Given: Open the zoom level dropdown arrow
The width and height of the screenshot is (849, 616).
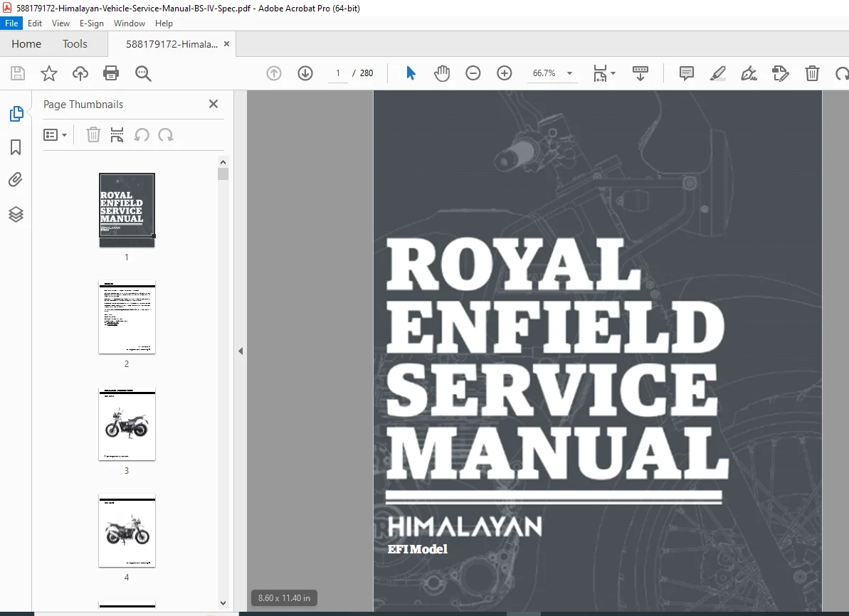Looking at the screenshot, I should coord(569,73).
